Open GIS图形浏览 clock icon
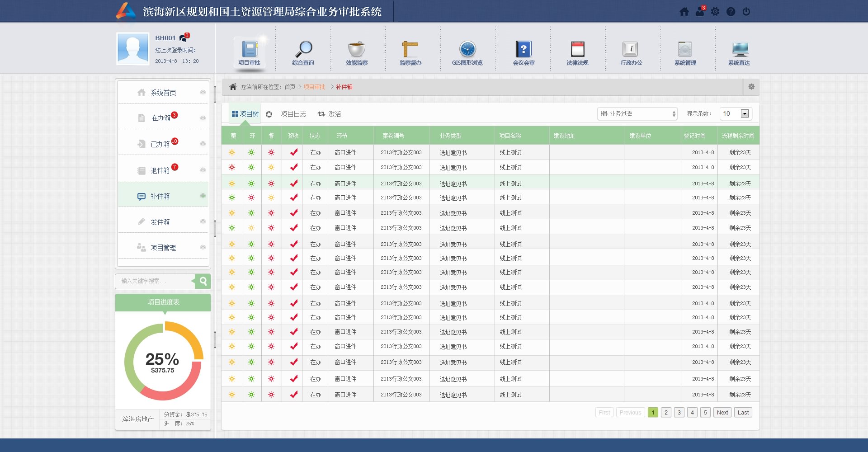The image size is (868, 452). point(467,53)
